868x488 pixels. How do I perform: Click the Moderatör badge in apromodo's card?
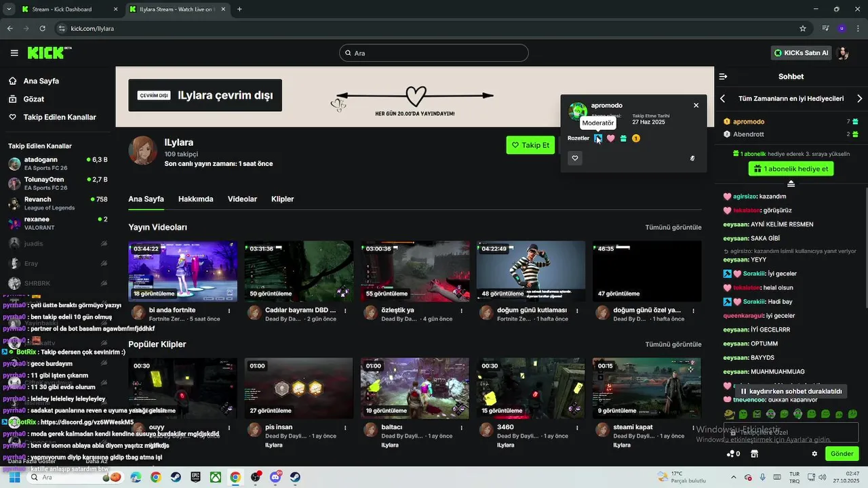[598, 138]
